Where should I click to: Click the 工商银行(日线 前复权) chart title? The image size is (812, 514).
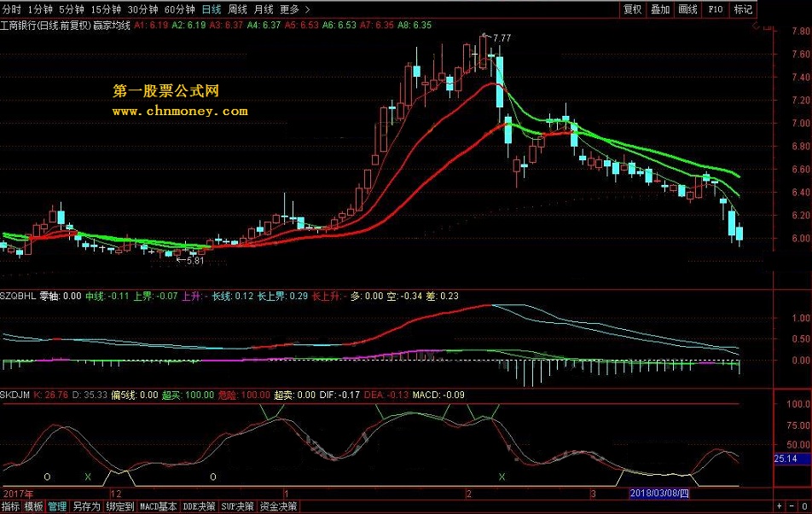click(x=45, y=25)
